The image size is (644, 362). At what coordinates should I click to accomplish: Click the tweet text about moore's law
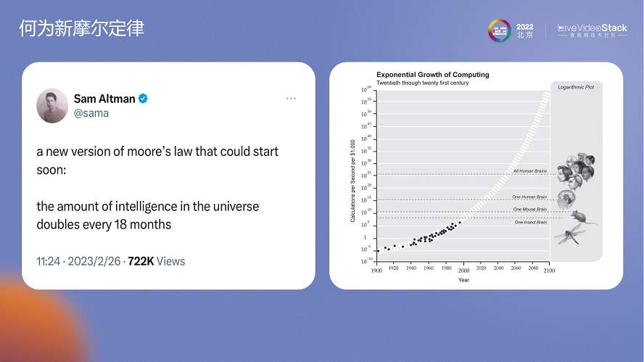[157, 188]
